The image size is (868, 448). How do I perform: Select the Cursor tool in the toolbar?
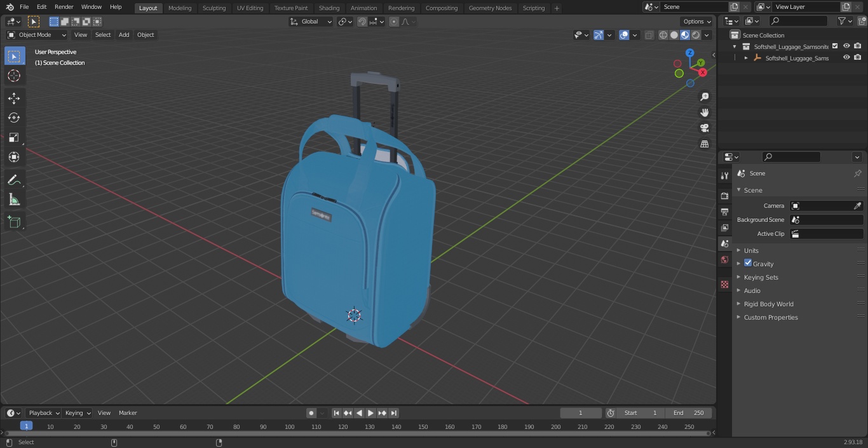coord(14,76)
